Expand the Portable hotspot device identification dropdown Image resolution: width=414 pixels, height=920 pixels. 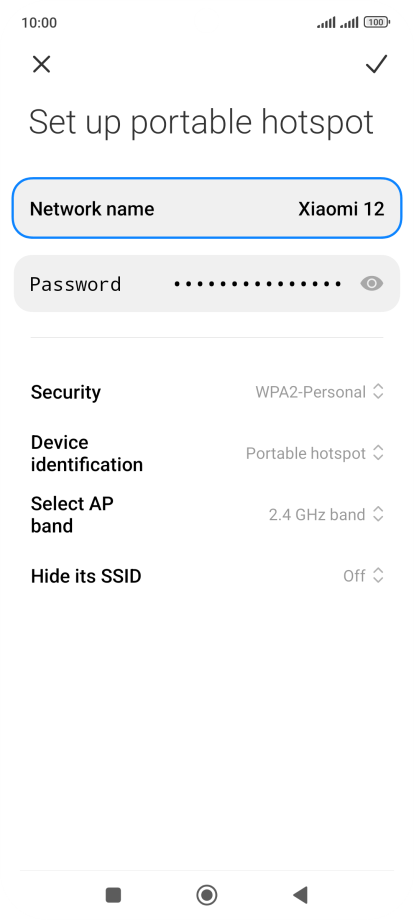click(x=315, y=453)
